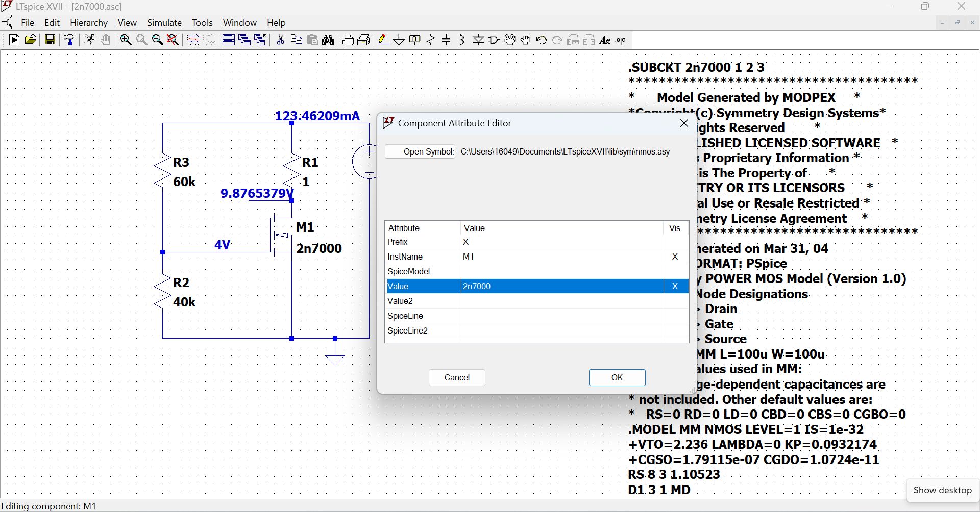Click the Show desktop button
Image resolution: width=980 pixels, height=512 pixels.
pos(942,490)
